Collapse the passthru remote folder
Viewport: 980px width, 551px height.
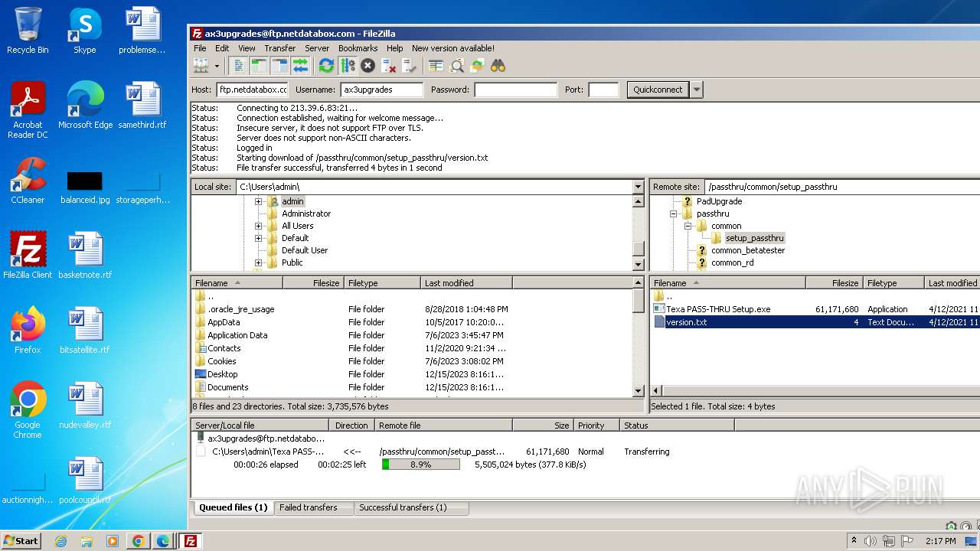pos(673,214)
